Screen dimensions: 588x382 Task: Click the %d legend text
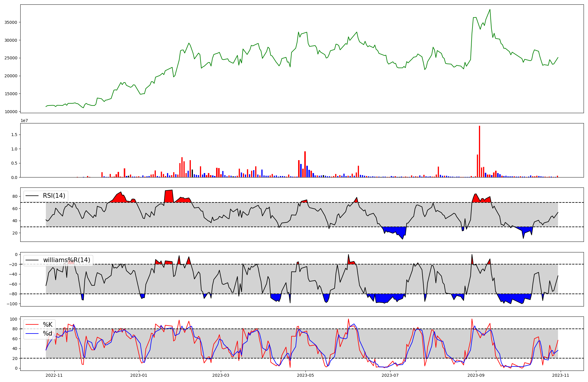[x=48, y=334]
